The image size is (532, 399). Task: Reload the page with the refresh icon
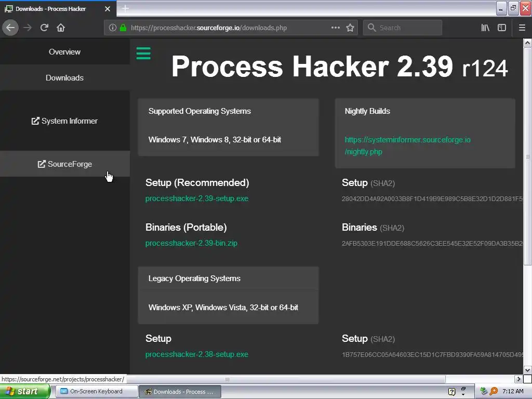pyautogui.click(x=44, y=28)
